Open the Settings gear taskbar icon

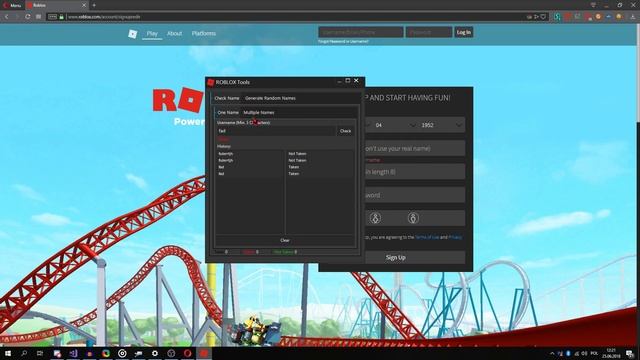155,353
